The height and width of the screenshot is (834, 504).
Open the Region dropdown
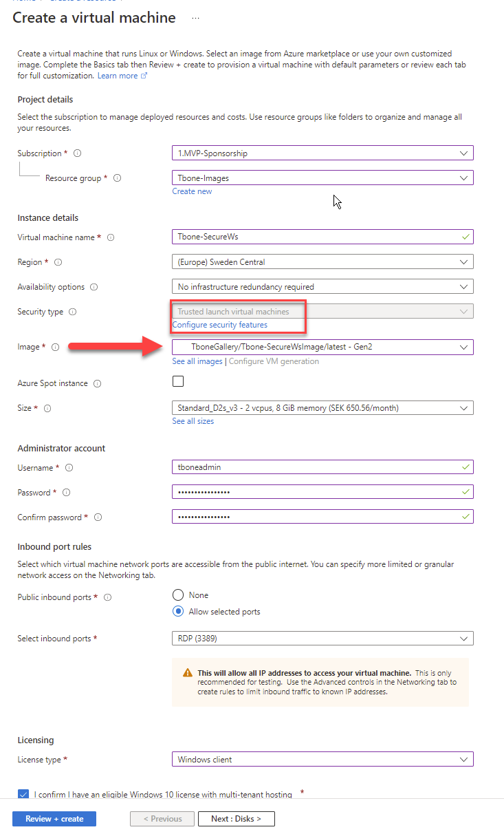322,262
